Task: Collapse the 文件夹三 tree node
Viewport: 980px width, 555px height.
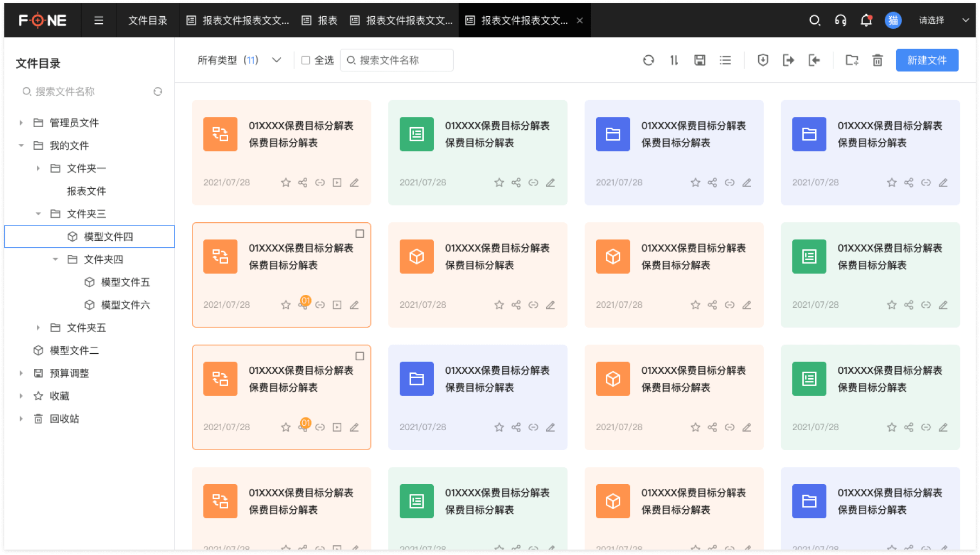Action: point(38,214)
